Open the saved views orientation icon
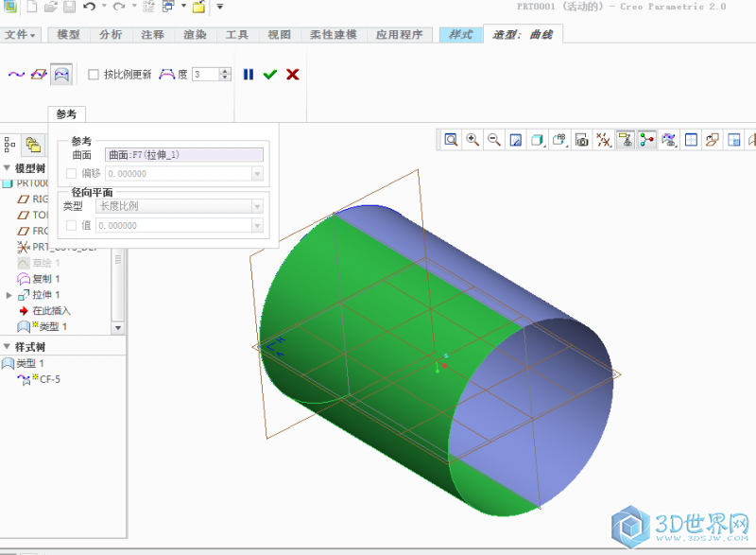The width and height of the screenshot is (756, 555). click(559, 140)
